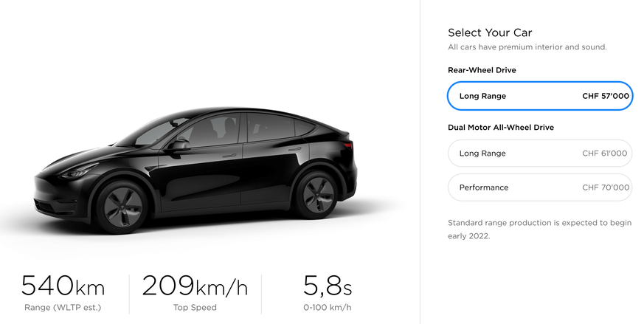Select the Performance CHF 70'000 option
The height and width of the screenshot is (324, 644).
[539, 187]
